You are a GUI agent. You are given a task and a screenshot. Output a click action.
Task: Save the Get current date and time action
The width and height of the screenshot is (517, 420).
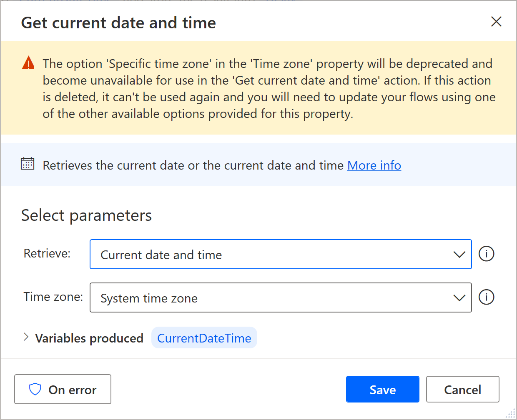pos(382,389)
